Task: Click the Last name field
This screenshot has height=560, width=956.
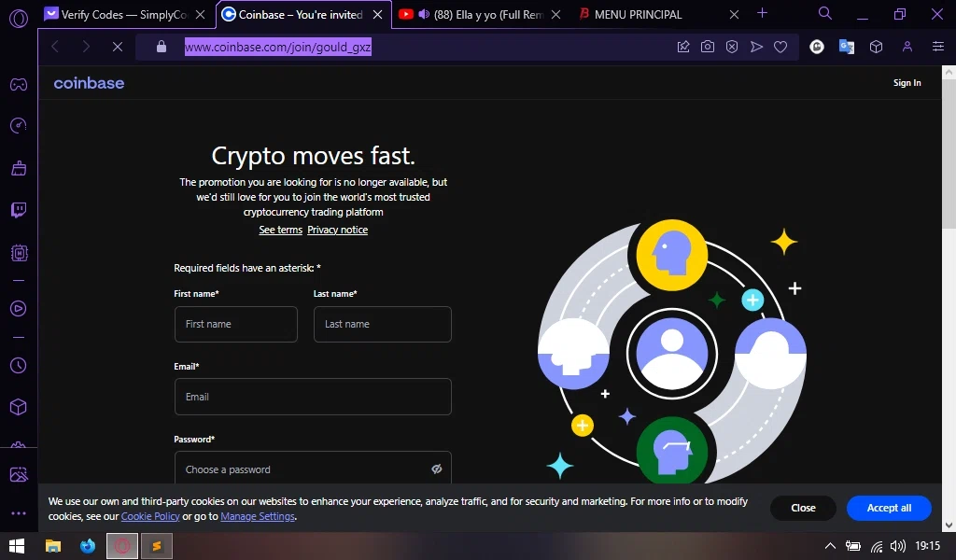Action: pos(382,324)
